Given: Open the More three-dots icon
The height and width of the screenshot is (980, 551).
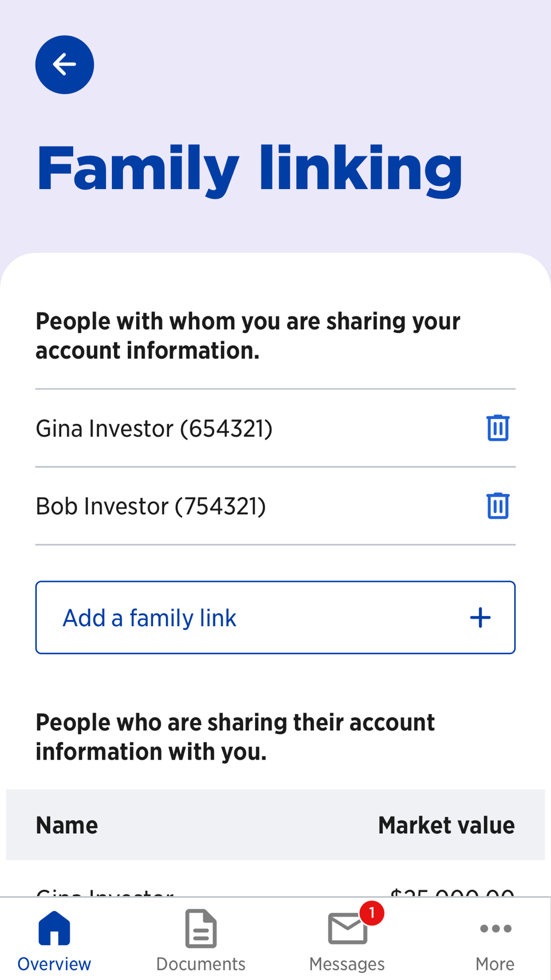Looking at the screenshot, I should coord(495,929).
